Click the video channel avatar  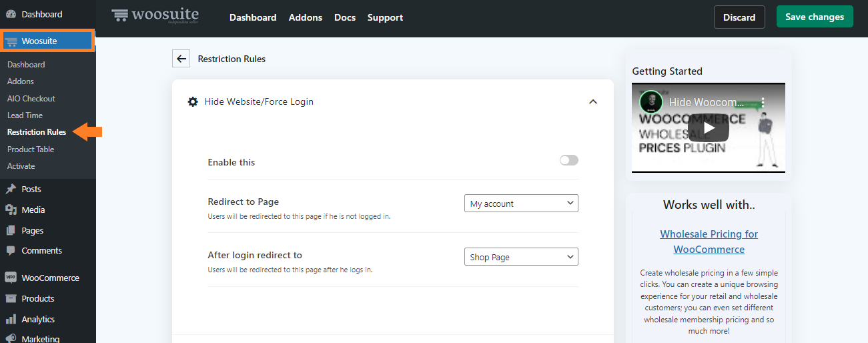click(650, 102)
